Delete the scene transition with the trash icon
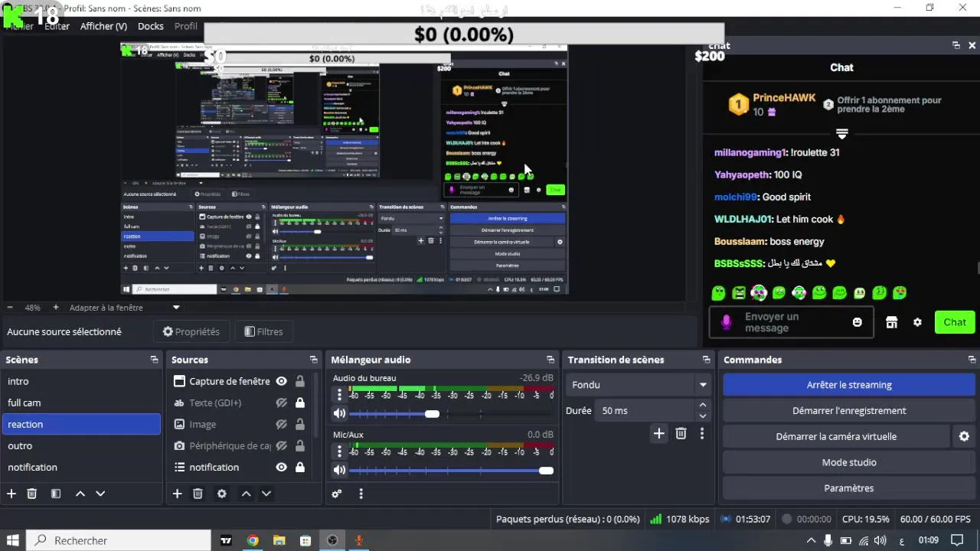980x551 pixels. (x=681, y=434)
